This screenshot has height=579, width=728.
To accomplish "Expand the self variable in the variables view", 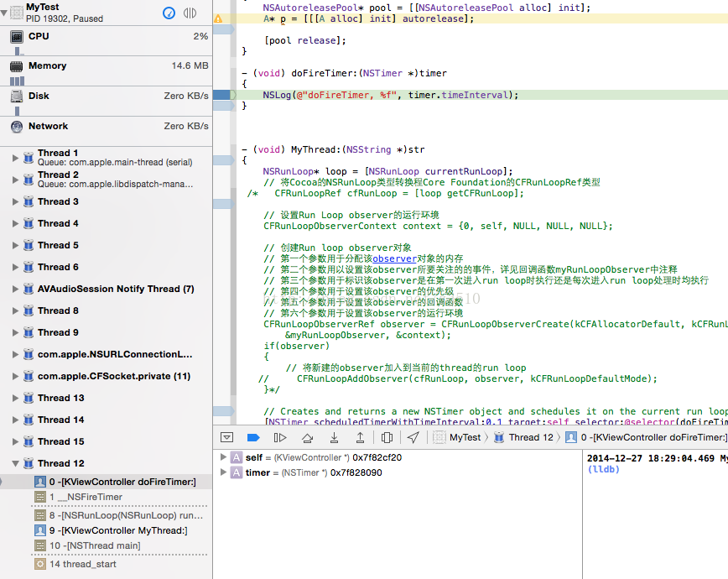I will pyautogui.click(x=223, y=457).
